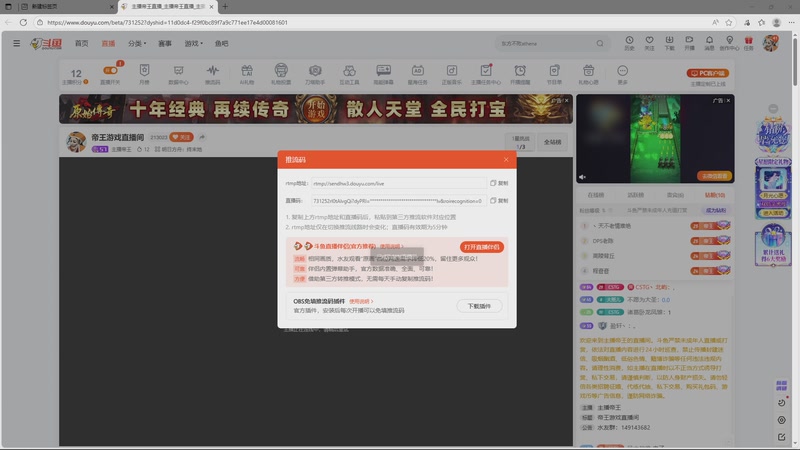Open 开播提醒 alarm clock icon
Viewport: 800px width, 450px height.
[520, 74]
